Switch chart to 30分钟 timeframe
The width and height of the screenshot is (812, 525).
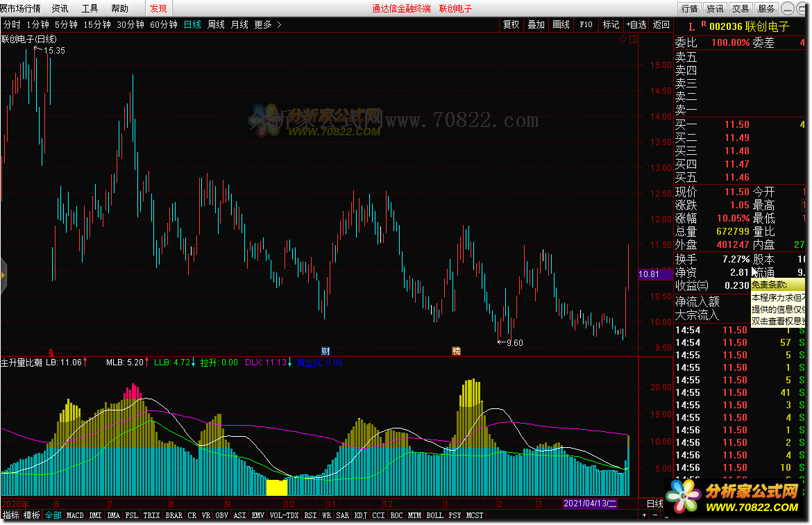[x=130, y=24]
